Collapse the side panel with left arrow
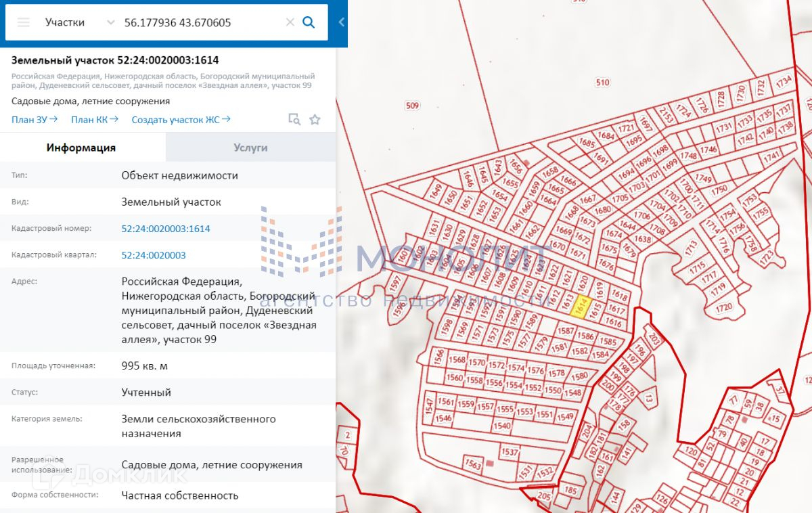This screenshot has height=513, width=812. [x=342, y=22]
